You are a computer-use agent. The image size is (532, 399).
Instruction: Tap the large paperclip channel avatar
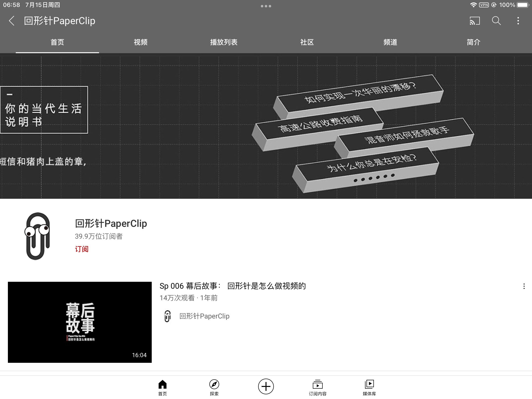[37, 236]
